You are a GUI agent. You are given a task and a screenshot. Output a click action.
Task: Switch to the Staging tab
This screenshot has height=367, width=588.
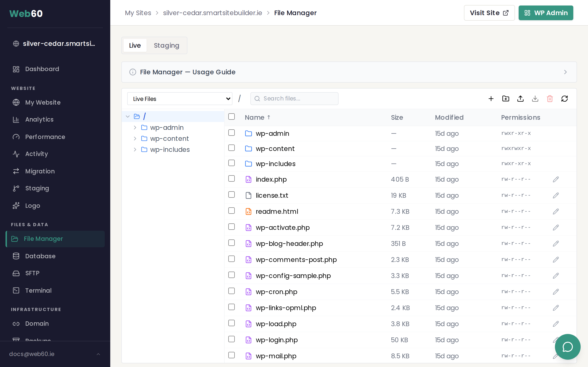point(167,45)
